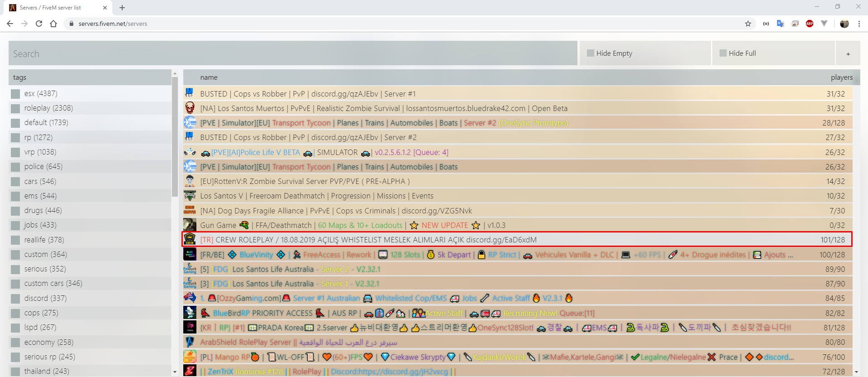Toggle the roleplay tag checkbox
Screen dimensions: 868x377
15,108
